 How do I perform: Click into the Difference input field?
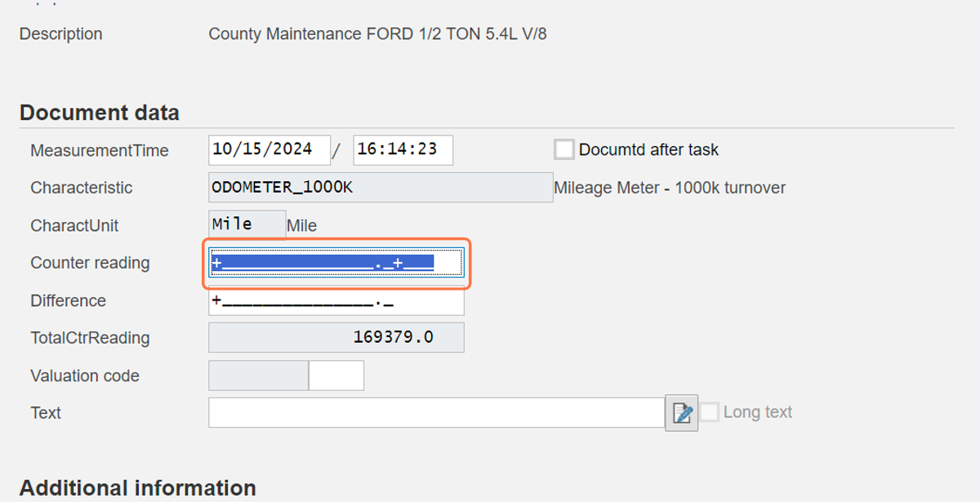(x=336, y=300)
